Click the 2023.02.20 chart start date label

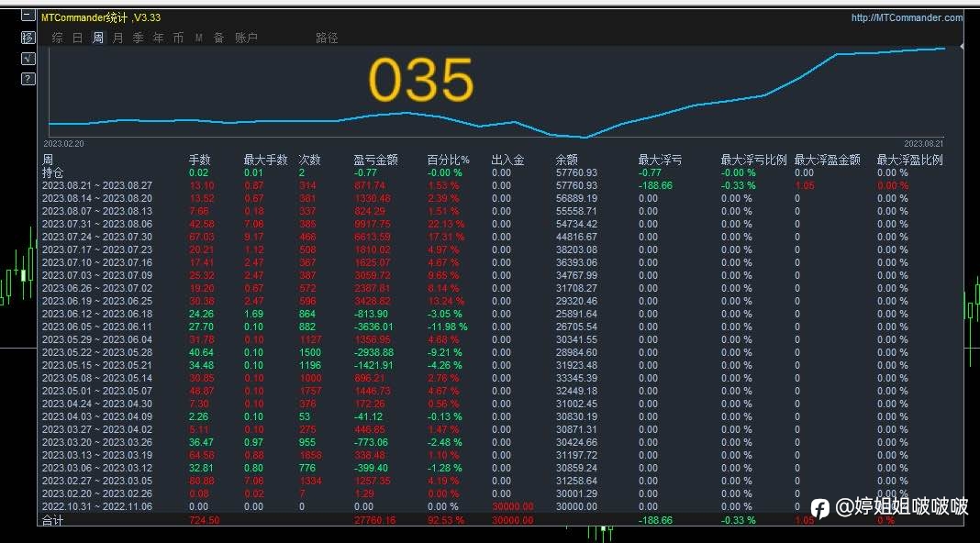tap(63, 144)
